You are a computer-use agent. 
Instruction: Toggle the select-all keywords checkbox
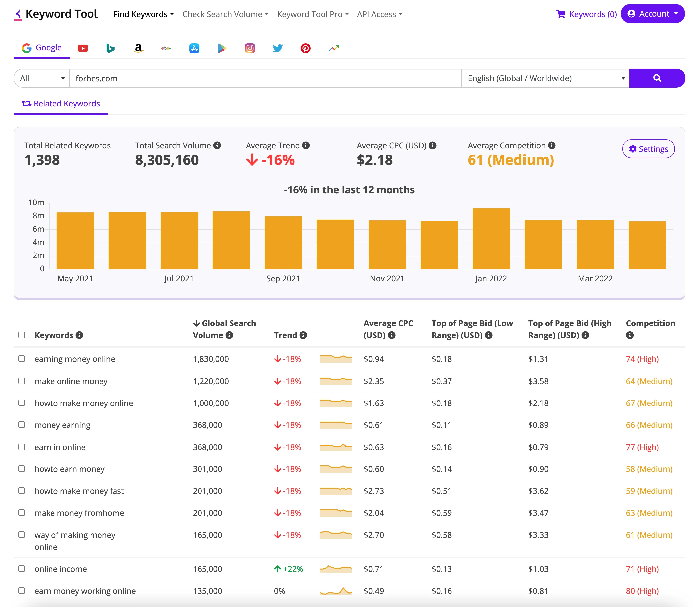click(x=22, y=335)
